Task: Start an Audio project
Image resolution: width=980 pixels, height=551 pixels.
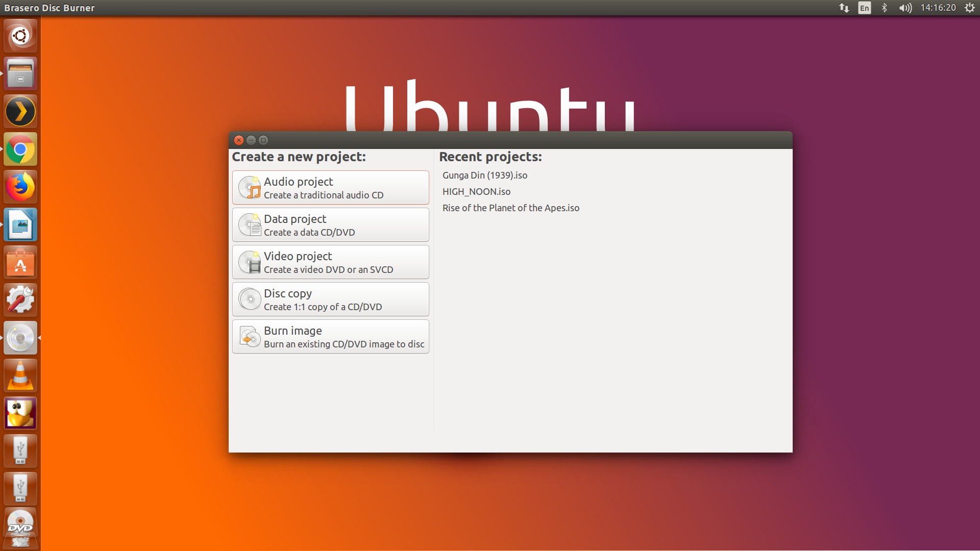Action: (x=330, y=188)
